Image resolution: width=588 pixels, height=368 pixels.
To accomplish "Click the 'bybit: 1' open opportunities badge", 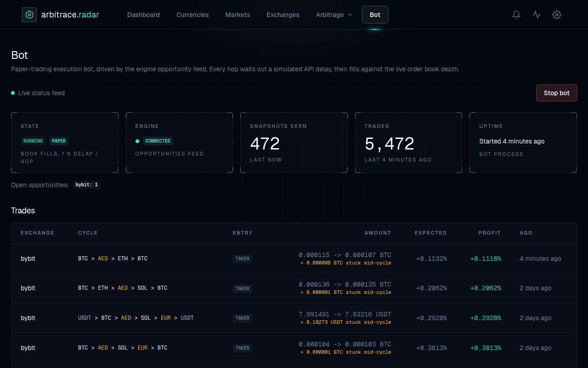I will (87, 185).
